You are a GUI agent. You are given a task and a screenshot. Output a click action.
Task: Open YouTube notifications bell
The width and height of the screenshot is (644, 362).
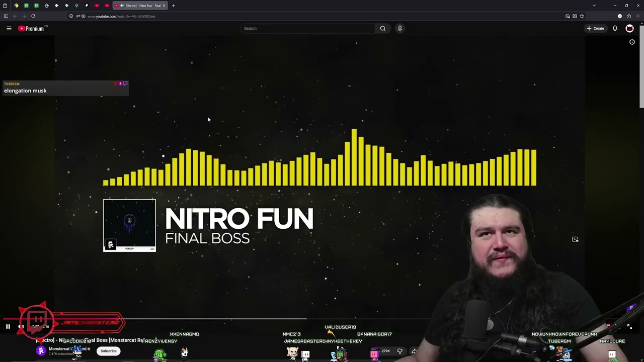tap(615, 29)
